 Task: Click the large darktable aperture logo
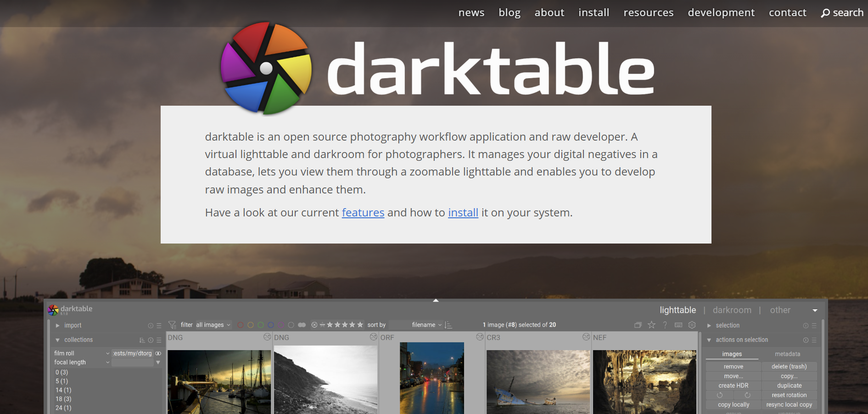[266, 68]
